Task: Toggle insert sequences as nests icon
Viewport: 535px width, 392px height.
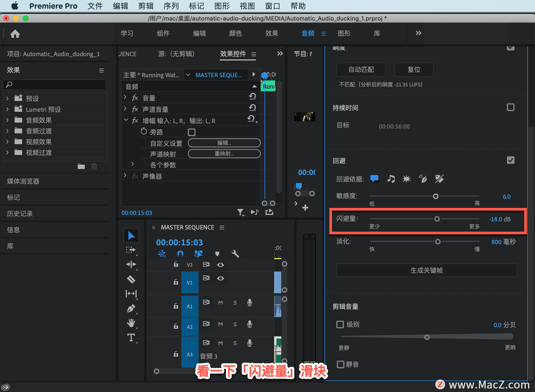Action: (x=162, y=254)
